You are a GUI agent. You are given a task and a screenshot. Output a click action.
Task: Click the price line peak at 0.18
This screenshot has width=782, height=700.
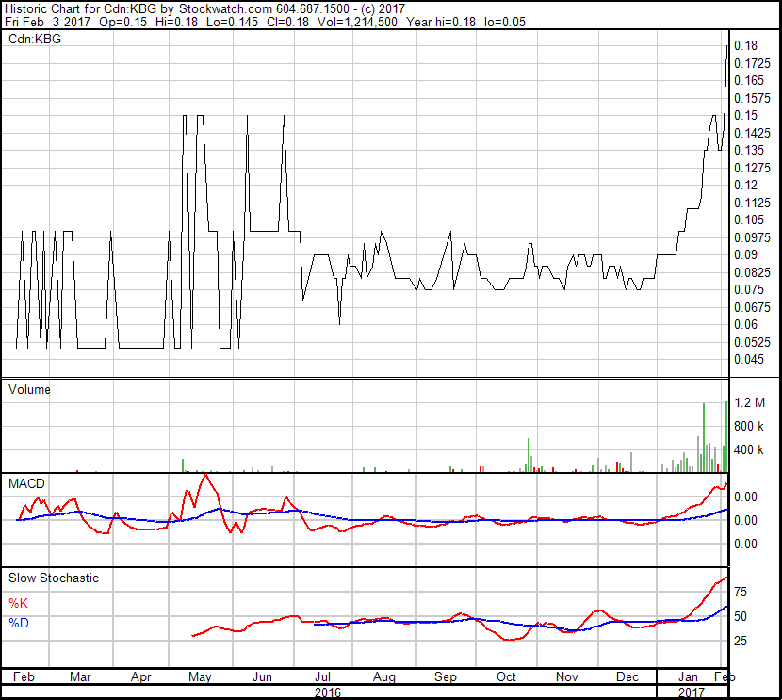[x=726, y=47]
